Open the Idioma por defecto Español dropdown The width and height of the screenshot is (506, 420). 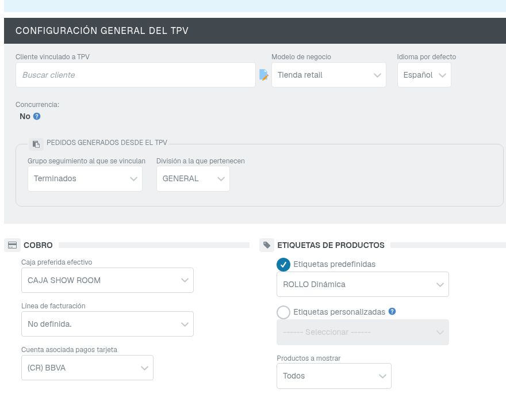point(424,75)
